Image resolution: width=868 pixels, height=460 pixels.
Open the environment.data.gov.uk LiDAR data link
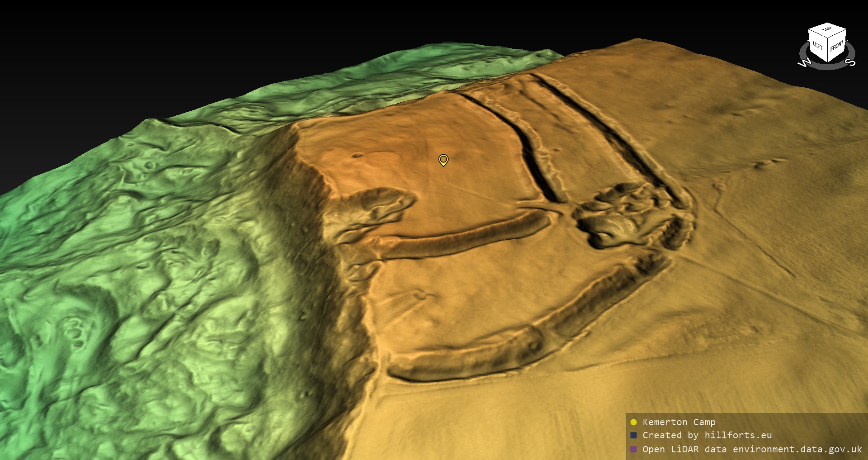(752, 449)
